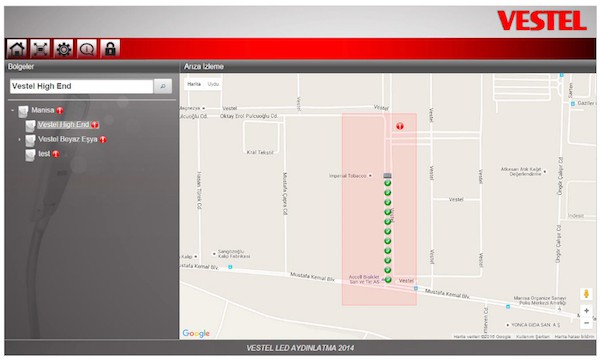The image size is (600, 361).
Task: Click the Oktay Erol Pulcuoğlu Cd. label
Action: pos(249,116)
